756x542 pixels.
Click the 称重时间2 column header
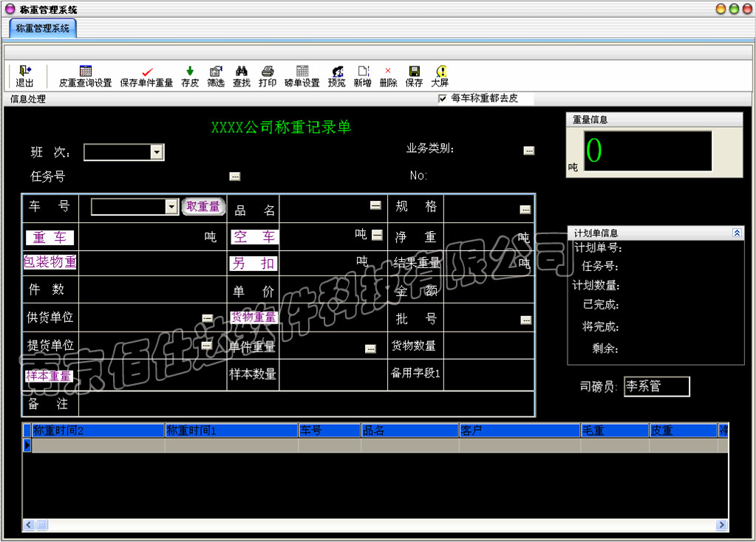[98, 430]
